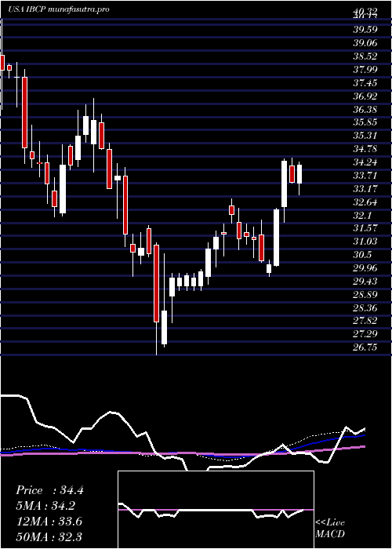Viewport: 392px width, 549px height.
Task: Click inside the Live MACD inset chart
Action: [216, 510]
